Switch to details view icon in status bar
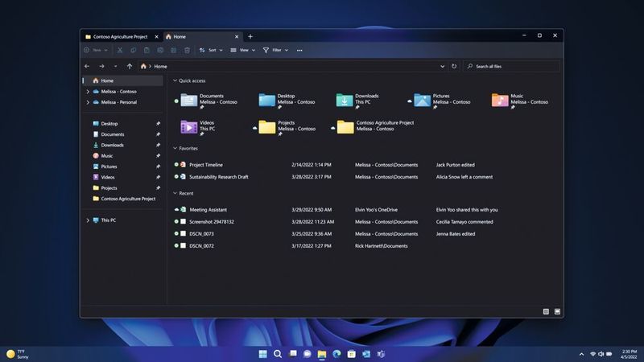 [x=546, y=311]
